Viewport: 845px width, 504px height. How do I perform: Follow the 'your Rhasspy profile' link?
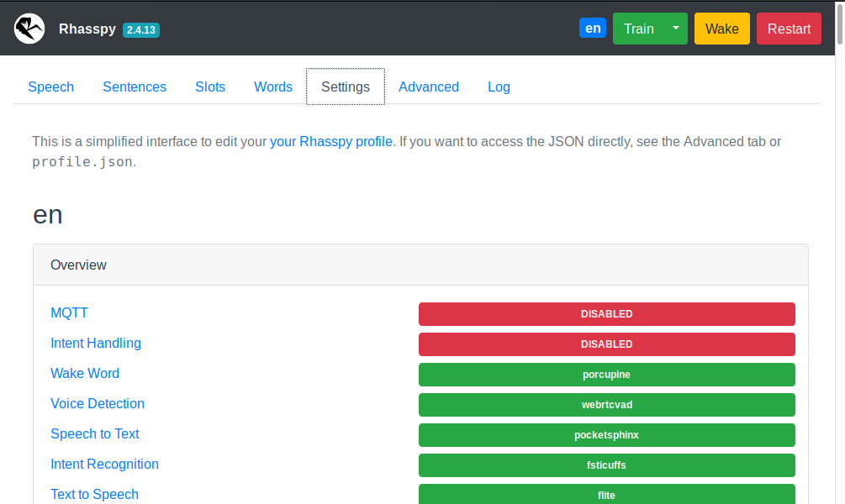click(331, 142)
